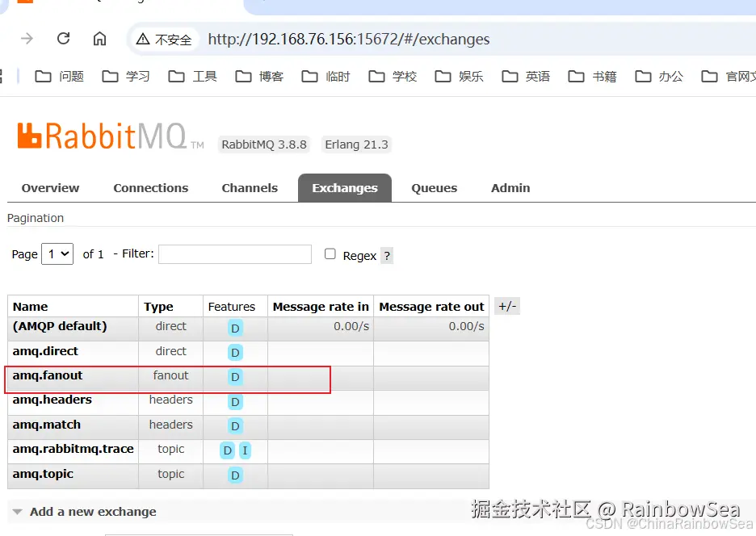Open the 英语 bookmark folder
Screen dimensions: 756x536
(x=526, y=76)
